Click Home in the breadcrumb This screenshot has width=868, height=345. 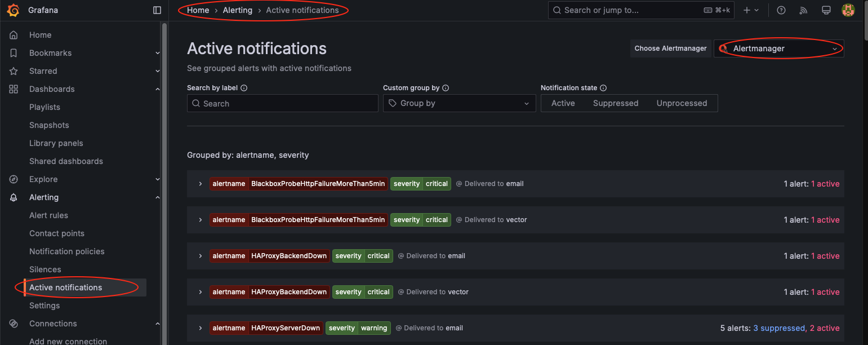coord(198,10)
